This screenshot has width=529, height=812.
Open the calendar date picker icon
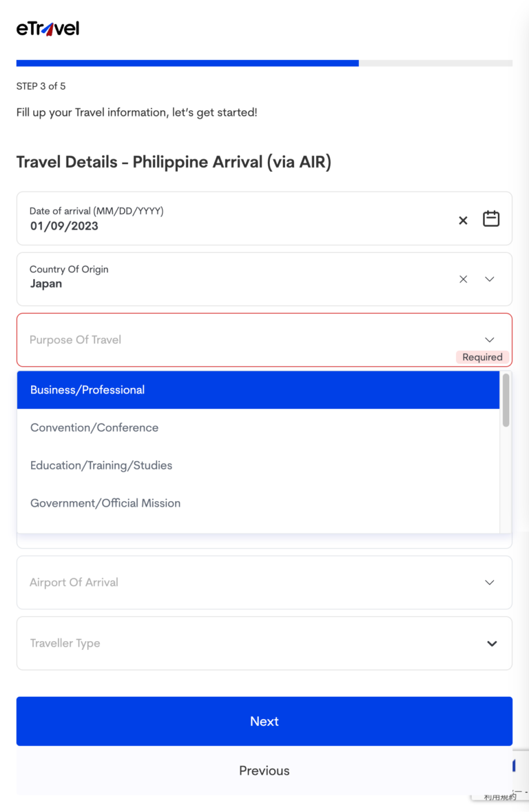point(491,218)
